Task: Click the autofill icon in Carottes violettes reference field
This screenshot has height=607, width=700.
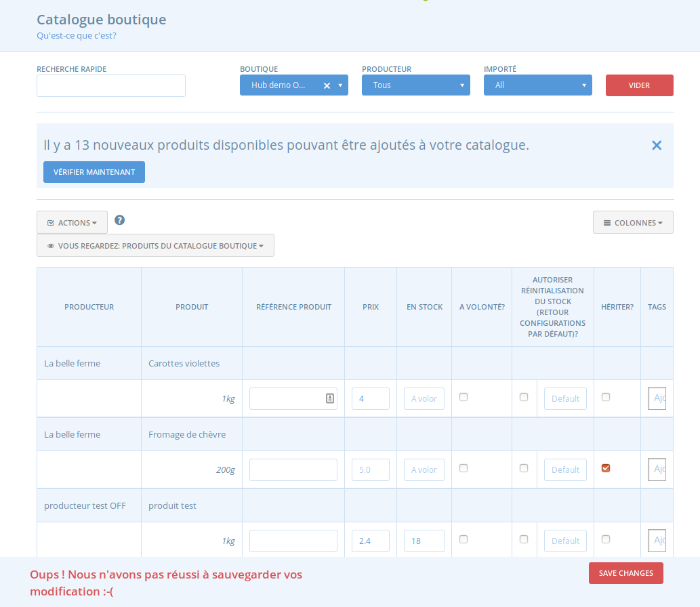Action: (330, 398)
